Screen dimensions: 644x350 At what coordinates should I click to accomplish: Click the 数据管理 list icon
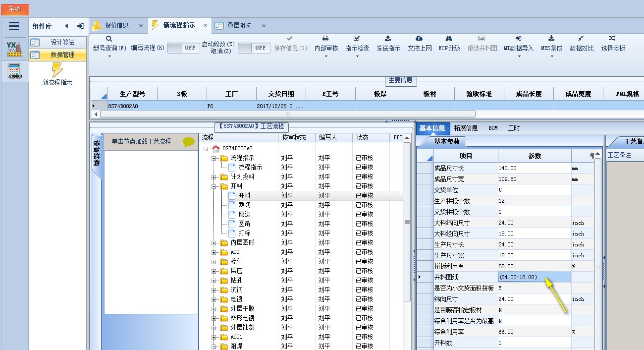35,55
